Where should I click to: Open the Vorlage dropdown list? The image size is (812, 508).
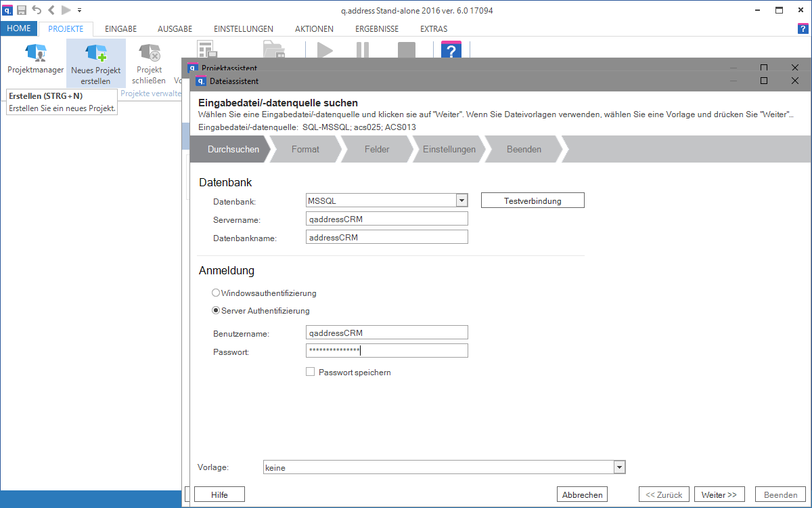(x=618, y=467)
